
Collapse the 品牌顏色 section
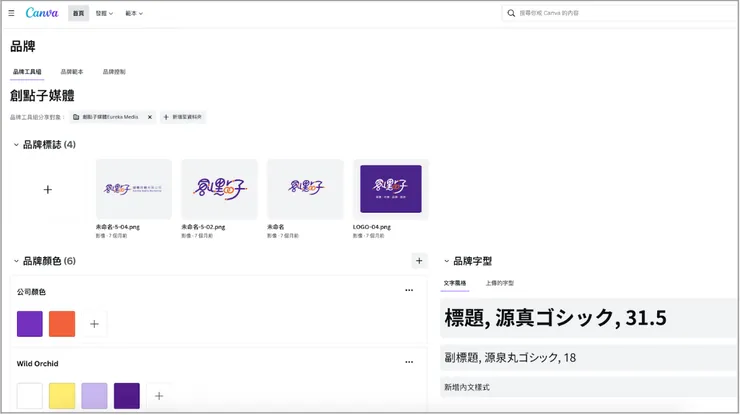[16, 261]
